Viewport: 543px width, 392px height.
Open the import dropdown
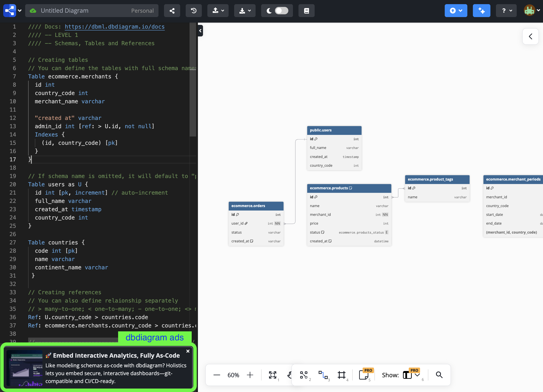click(218, 11)
